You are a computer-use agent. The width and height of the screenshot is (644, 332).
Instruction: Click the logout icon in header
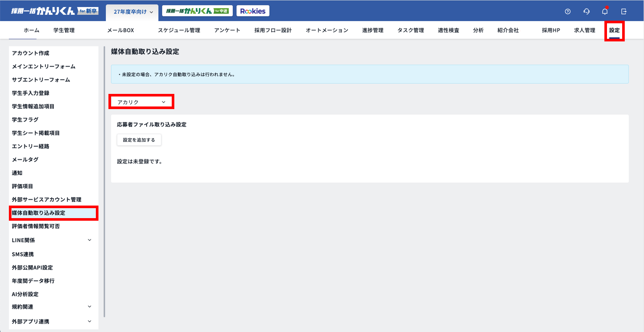coord(624,11)
